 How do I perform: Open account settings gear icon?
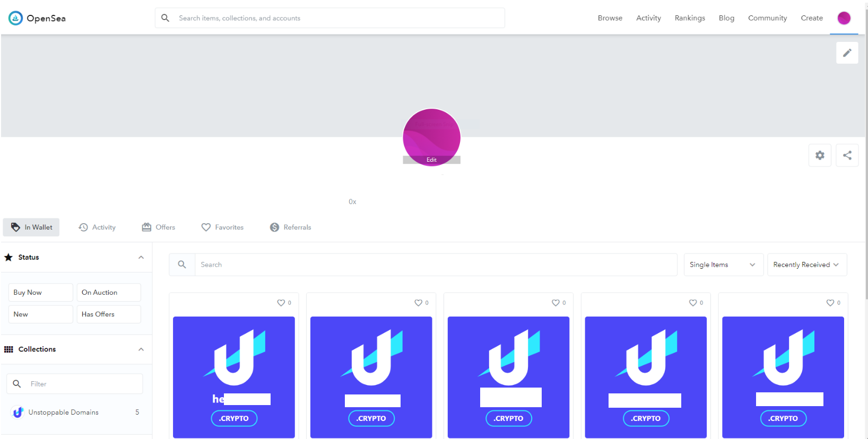(x=820, y=155)
